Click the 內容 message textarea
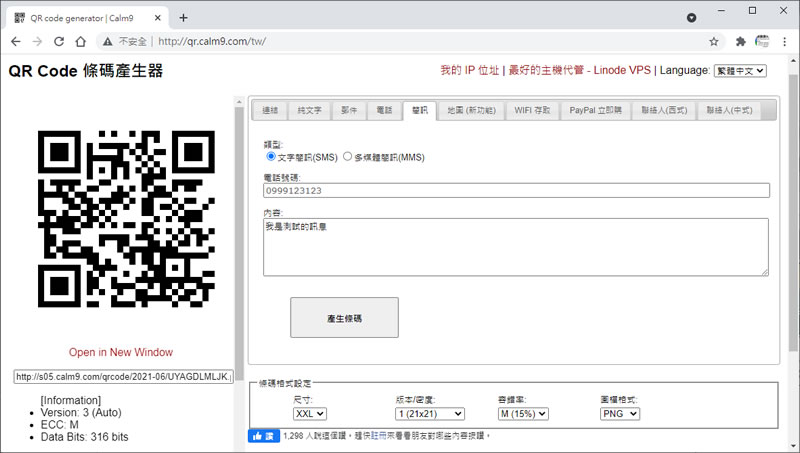 pos(516,247)
